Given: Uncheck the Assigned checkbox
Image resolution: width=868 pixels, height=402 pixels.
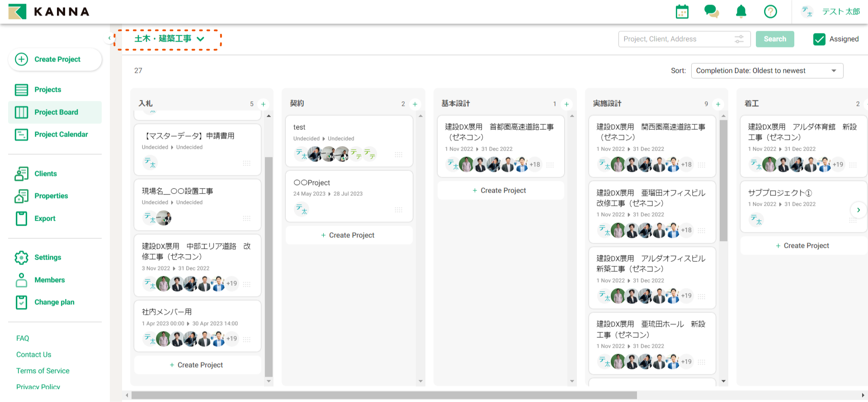Looking at the screenshot, I should pos(819,39).
